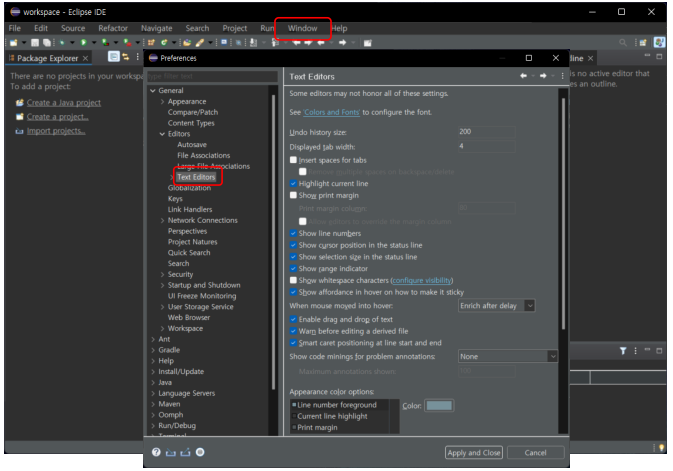Viewport: 673px width, 471px height.
Task: Click the Color swatch button
Action: coord(439,405)
